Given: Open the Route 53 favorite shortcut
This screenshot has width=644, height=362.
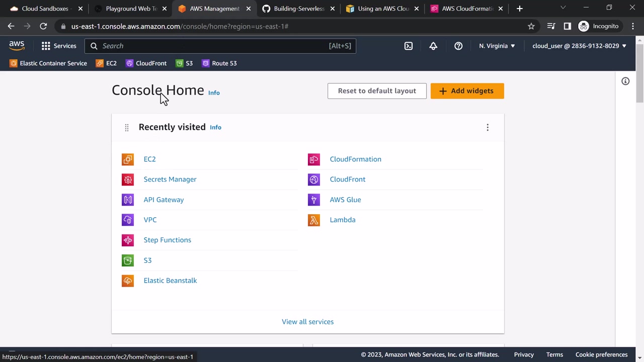Looking at the screenshot, I should [x=219, y=63].
